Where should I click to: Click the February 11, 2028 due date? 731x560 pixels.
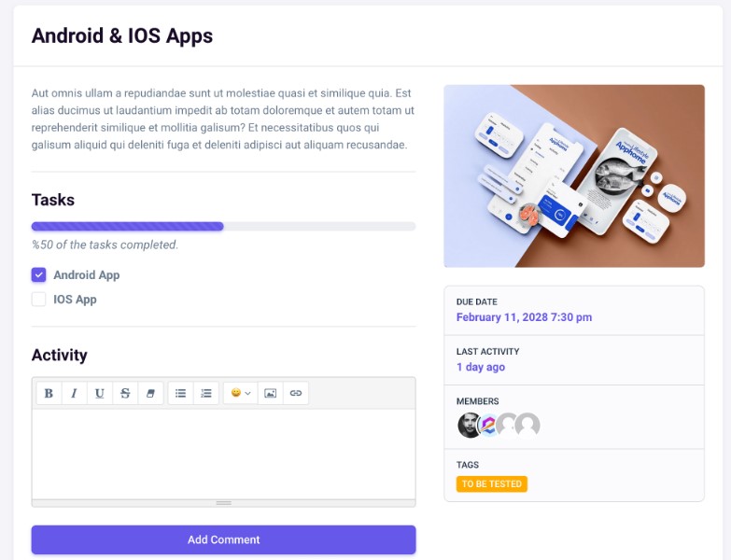point(524,317)
